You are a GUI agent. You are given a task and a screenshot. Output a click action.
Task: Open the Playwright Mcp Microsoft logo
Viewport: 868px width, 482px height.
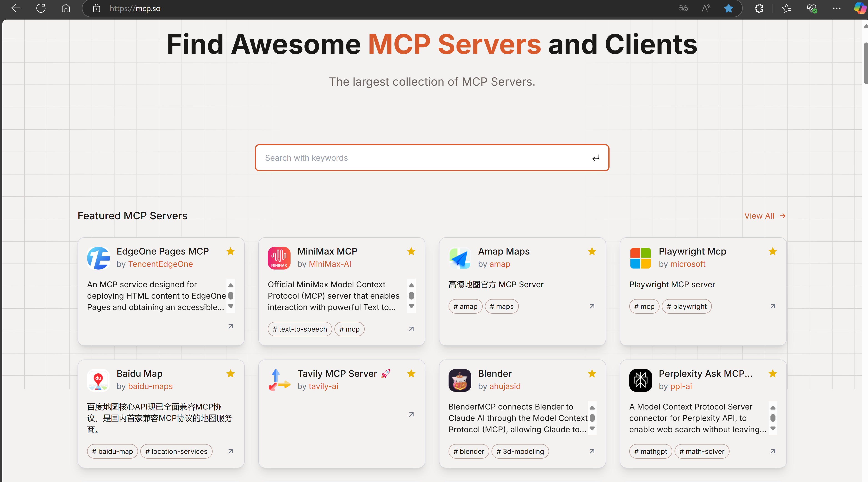click(641, 258)
